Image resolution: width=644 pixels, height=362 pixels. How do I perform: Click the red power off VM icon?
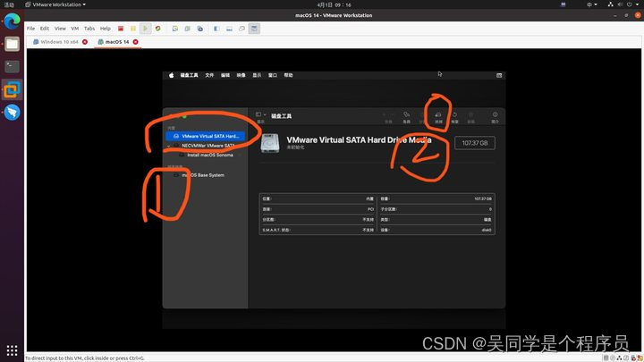tap(121, 29)
